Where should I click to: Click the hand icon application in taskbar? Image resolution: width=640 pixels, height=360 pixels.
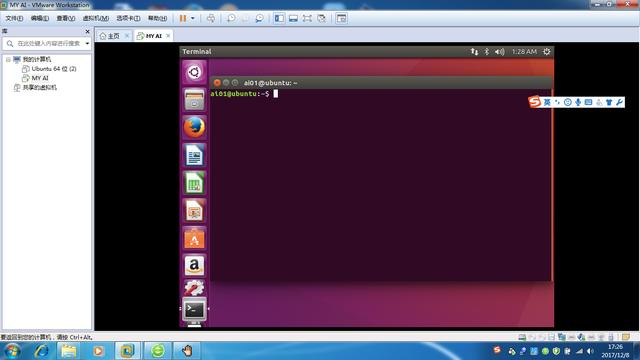[187, 351]
